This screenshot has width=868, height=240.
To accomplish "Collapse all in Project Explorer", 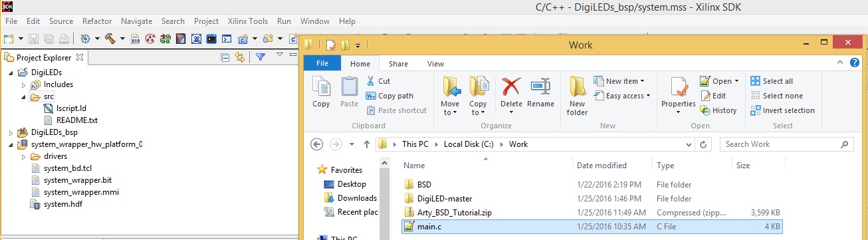I will pyautogui.click(x=225, y=57).
